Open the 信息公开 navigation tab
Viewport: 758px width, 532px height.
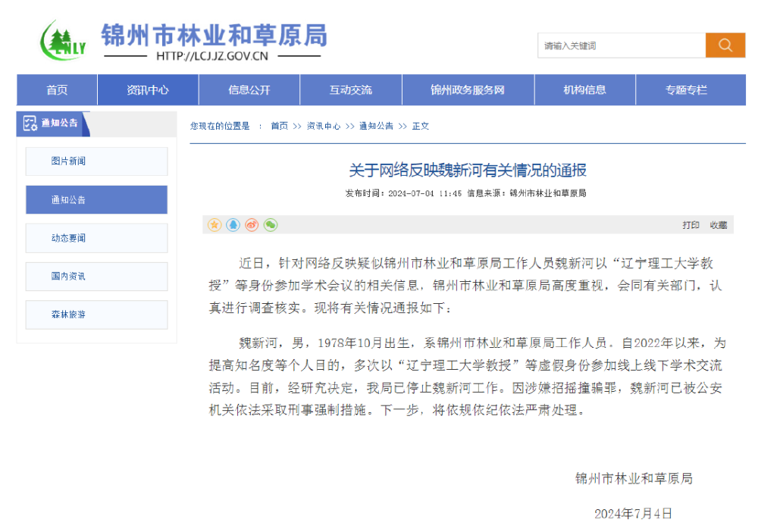(x=249, y=90)
